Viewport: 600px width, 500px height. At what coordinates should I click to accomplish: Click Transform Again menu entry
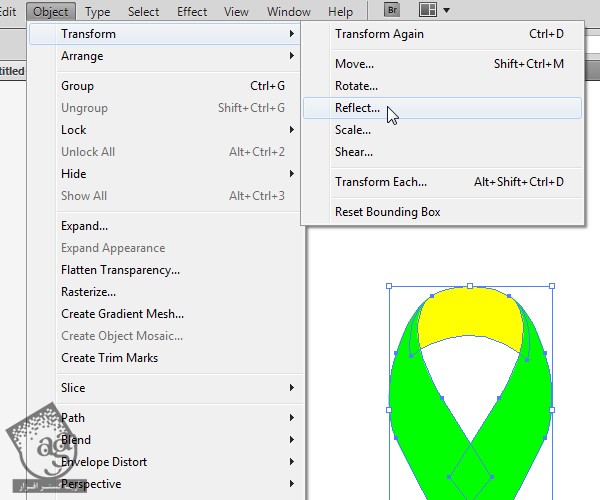pyautogui.click(x=379, y=34)
